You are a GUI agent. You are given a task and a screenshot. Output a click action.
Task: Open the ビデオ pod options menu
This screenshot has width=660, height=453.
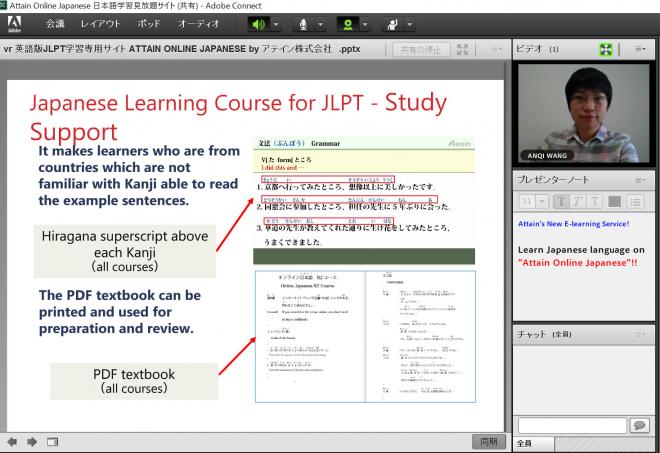[x=640, y=49]
